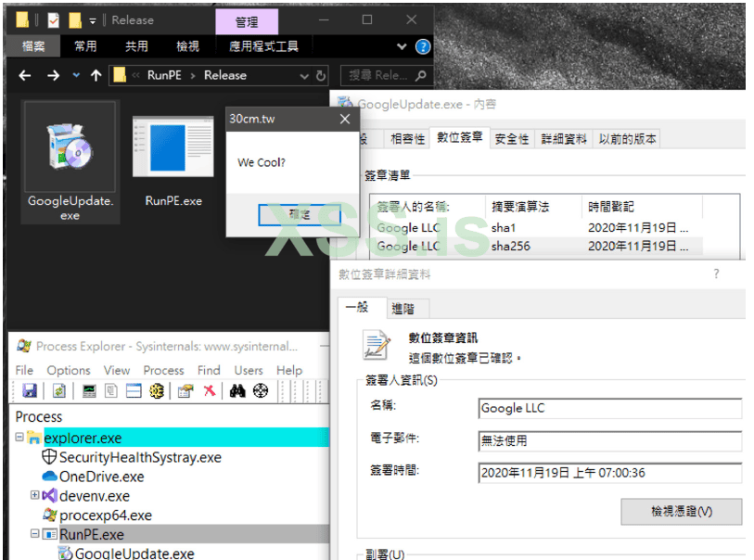The height and width of the screenshot is (560, 754).
Task: Expand the devenv.exe process tree node
Action: coord(34,494)
